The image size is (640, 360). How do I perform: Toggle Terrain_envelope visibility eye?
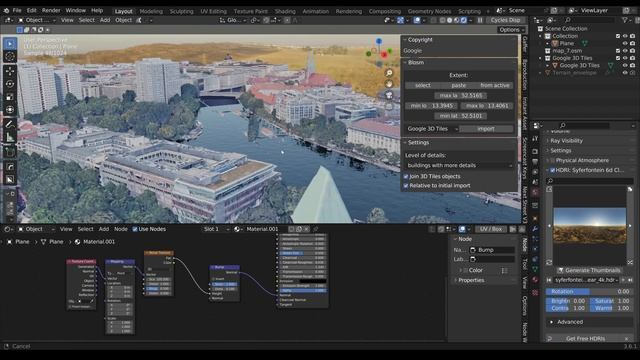point(624,73)
